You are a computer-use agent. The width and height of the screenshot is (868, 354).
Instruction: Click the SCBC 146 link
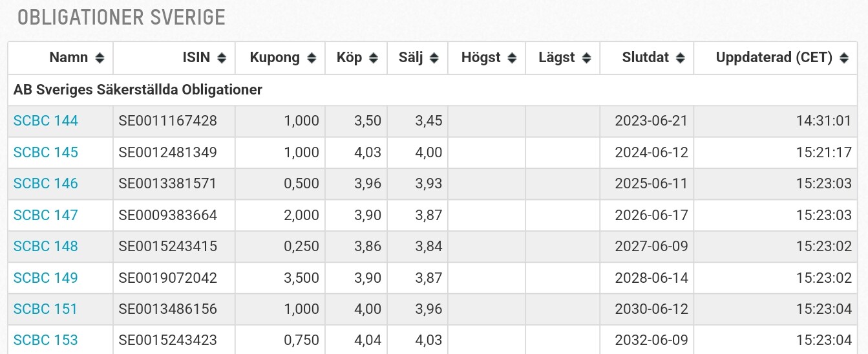pos(46,184)
